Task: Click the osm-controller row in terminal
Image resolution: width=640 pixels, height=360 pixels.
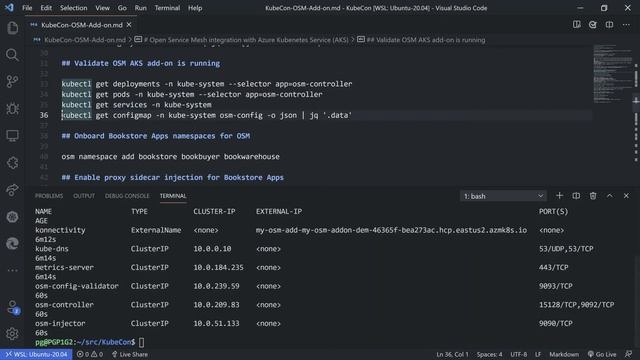Action: coord(324,305)
